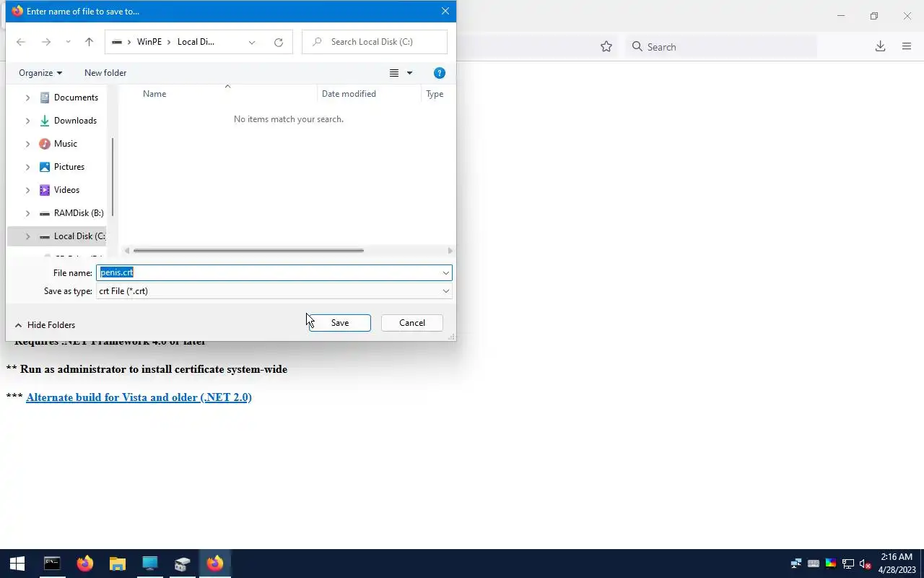Click the Search Local Disk (C:) field

click(375, 42)
